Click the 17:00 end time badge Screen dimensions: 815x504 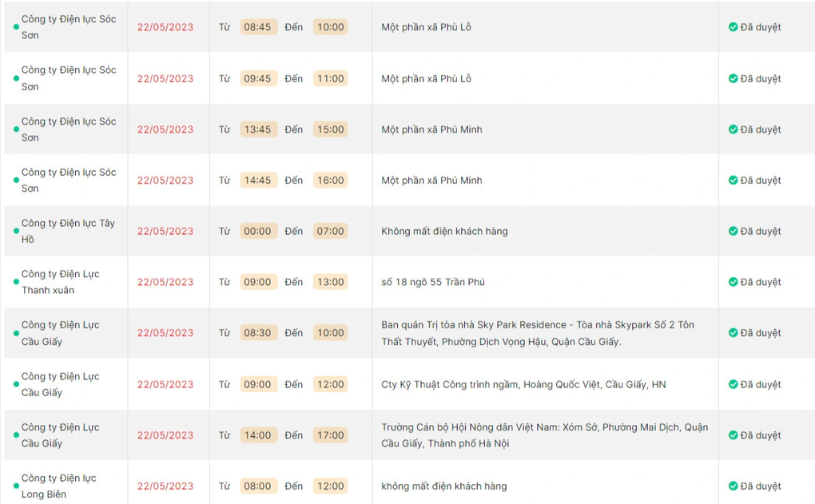[x=330, y=435]
